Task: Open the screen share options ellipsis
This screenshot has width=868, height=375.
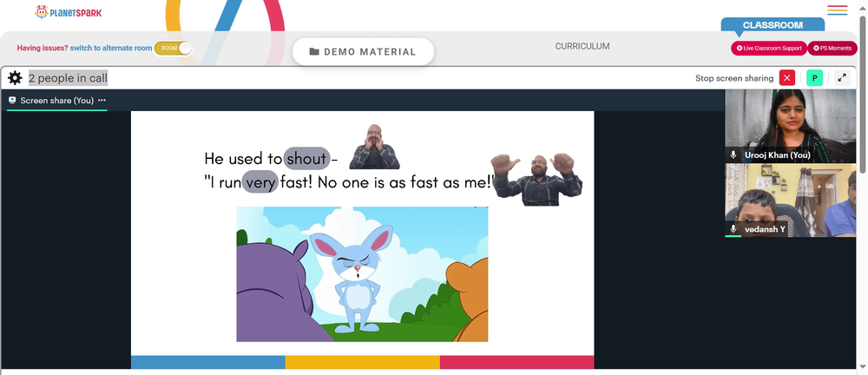Action: (102, 100)
